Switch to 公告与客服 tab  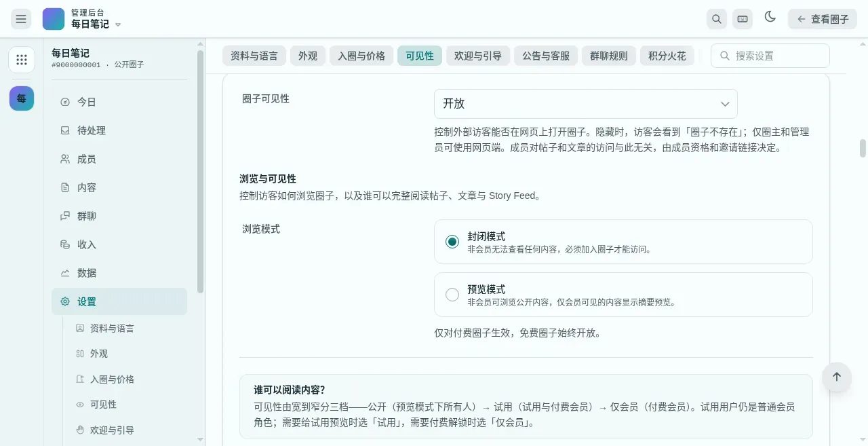[x=546, y=56]
